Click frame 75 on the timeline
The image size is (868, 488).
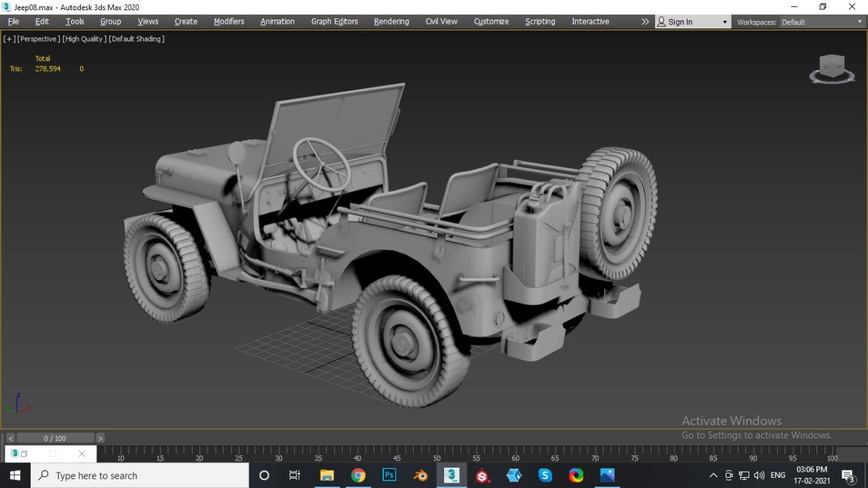634,458
